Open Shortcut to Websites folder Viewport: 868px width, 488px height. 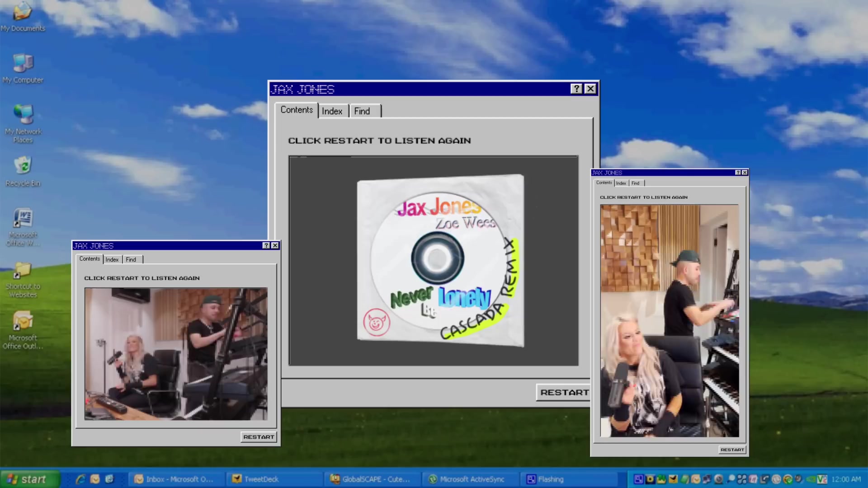(x=23, y=280)
